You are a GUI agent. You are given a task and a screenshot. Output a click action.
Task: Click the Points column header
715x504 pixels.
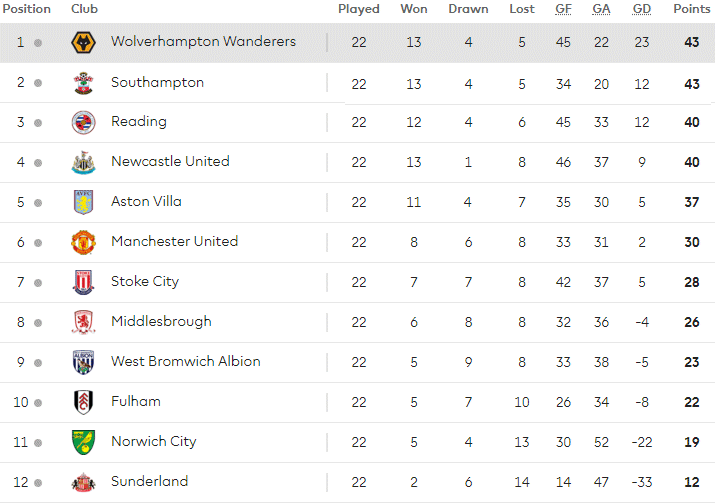(692, 9)
